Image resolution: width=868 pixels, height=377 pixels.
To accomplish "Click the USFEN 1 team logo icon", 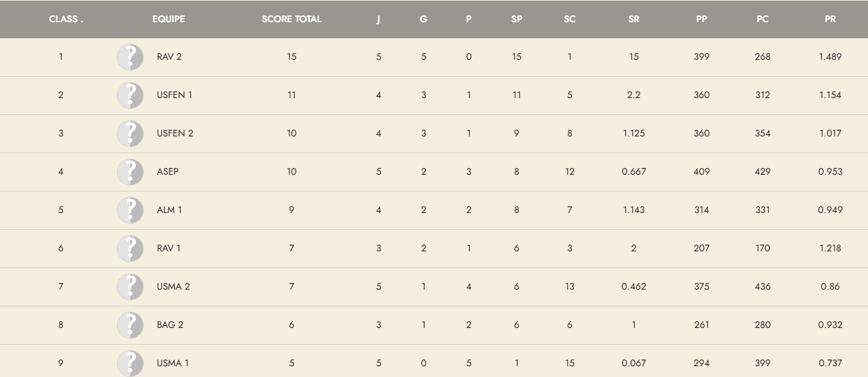I will tap(130, 95).
